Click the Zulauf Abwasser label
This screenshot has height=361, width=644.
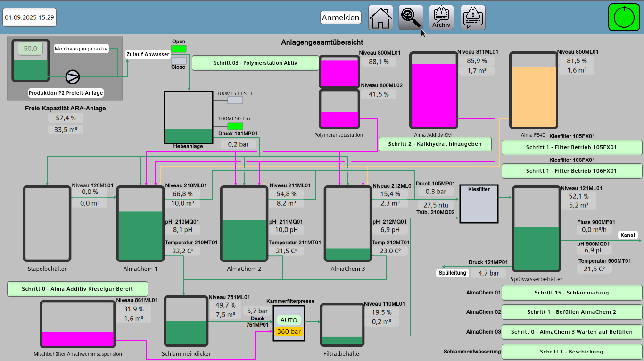click(148, 54)
